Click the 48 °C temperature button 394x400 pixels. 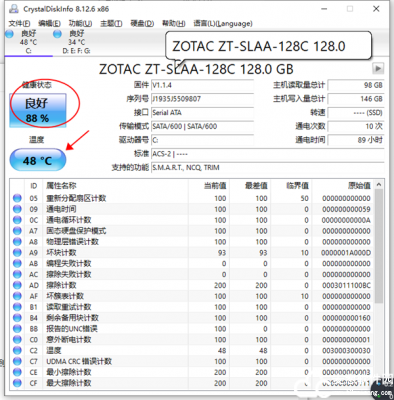coord(38,160)
